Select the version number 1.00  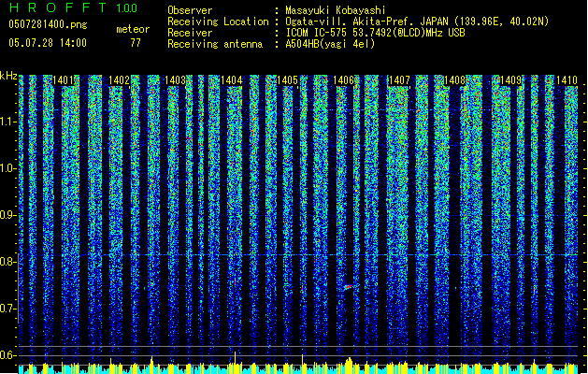(x=127, y=8)
